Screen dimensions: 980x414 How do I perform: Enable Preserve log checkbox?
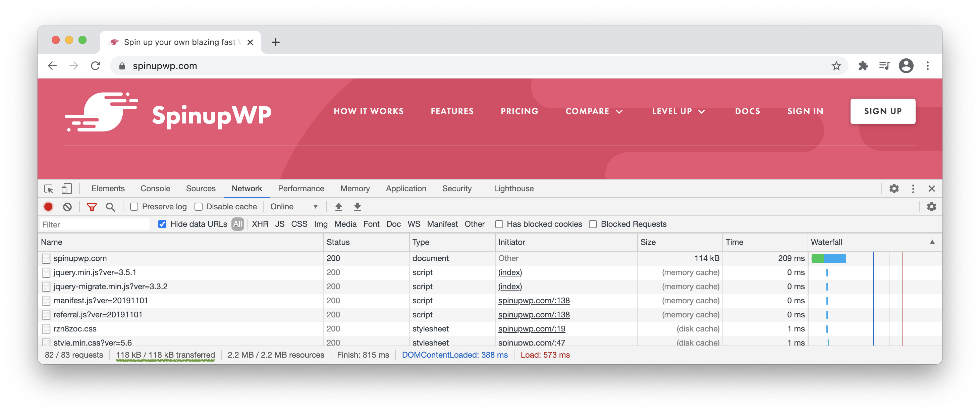click(x=134, y=207)
